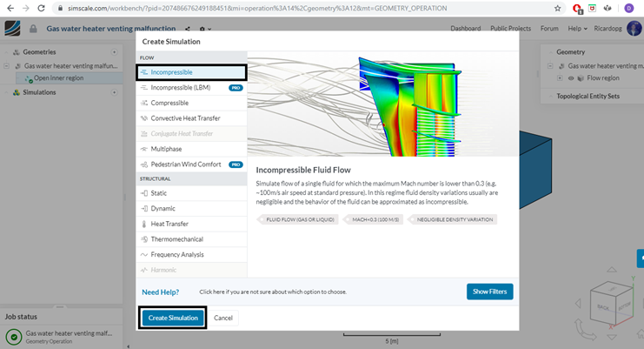The width and height of the screenshot is (644, 349).
Task: Click the Create Simulation button
Action: coord(173,318)
